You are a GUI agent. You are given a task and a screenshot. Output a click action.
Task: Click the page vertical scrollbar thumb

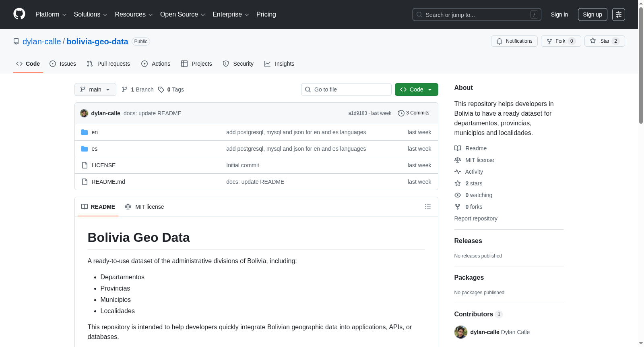(641, 64)
